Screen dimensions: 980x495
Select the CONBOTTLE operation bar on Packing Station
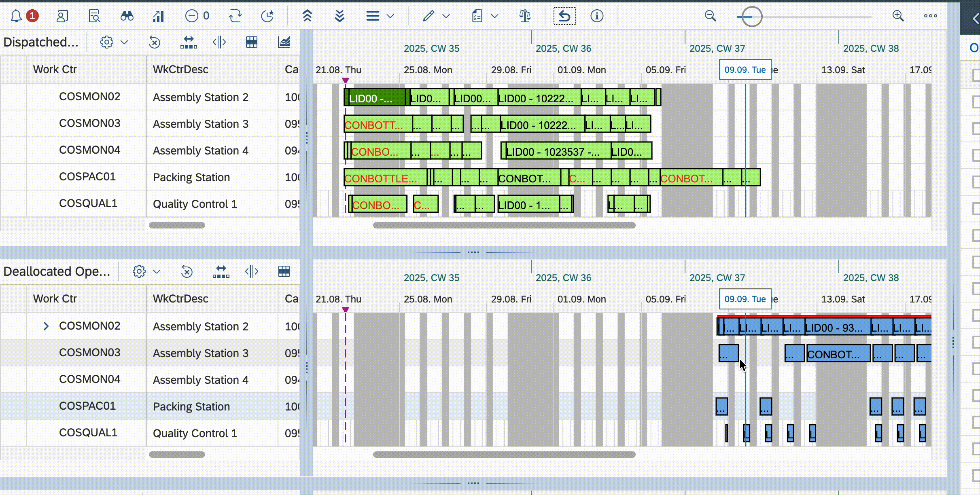(x=384, y=178)
